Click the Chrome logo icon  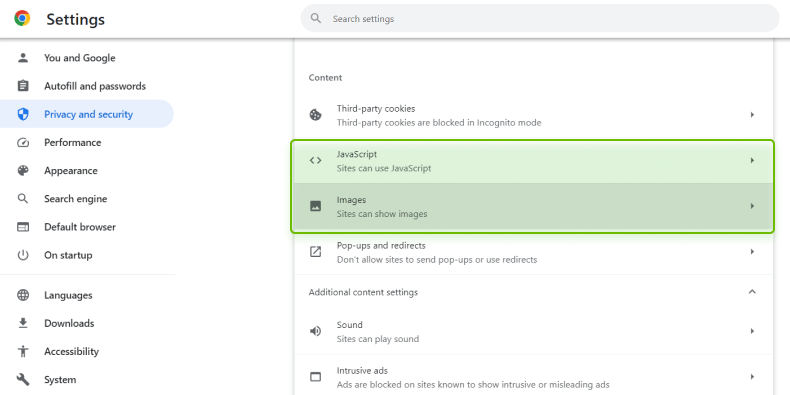(x=22, y=19)
